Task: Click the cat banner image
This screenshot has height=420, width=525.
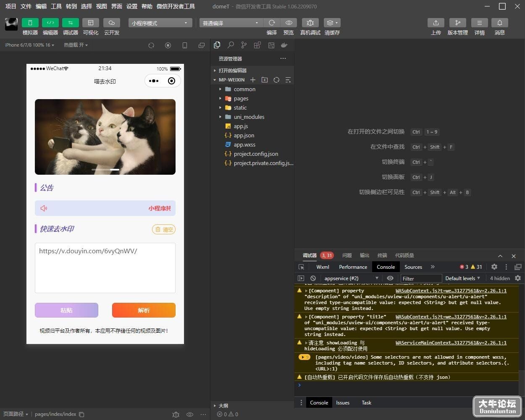Action: click(x=105, y=137)
